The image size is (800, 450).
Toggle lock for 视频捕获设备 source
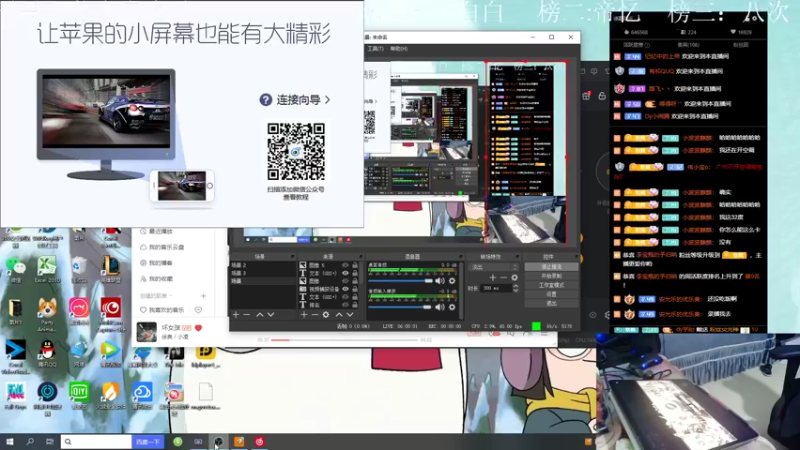click(355, 289)
